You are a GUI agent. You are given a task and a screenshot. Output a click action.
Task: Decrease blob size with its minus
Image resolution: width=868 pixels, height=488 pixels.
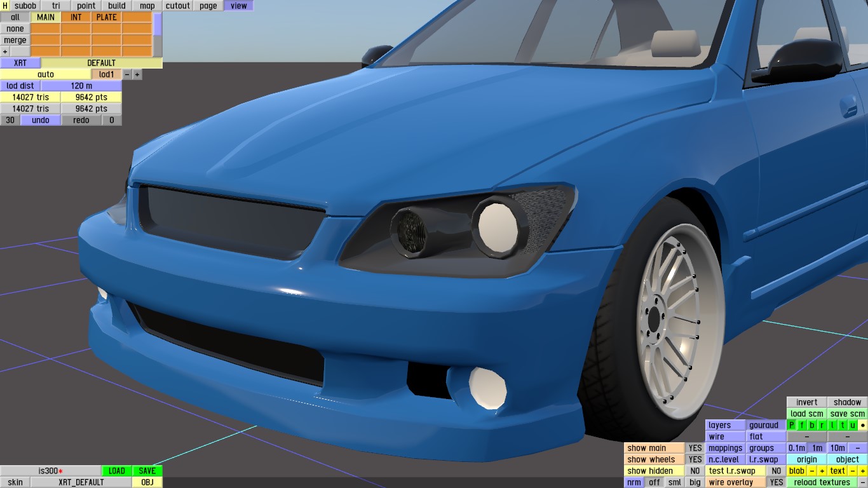[812, 471]
